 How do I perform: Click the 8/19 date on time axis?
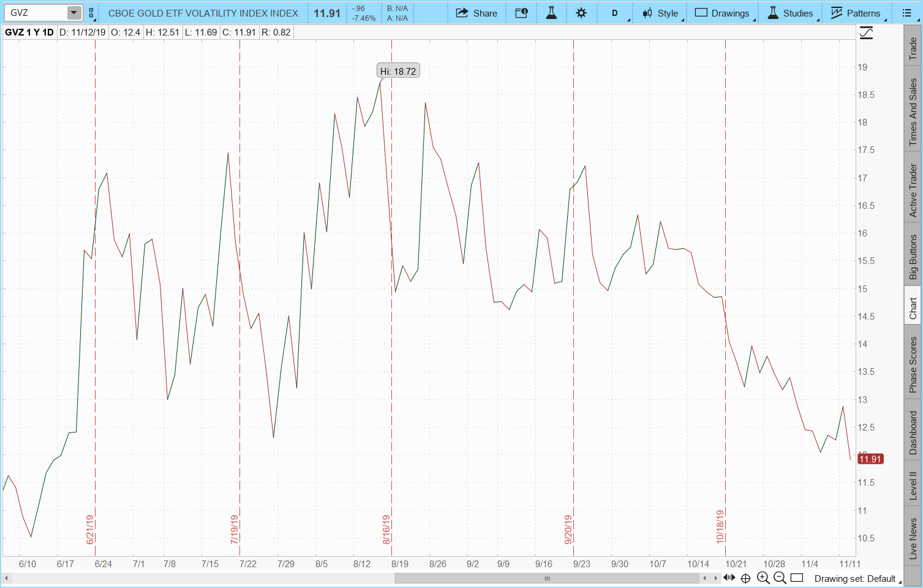(400, 563)
